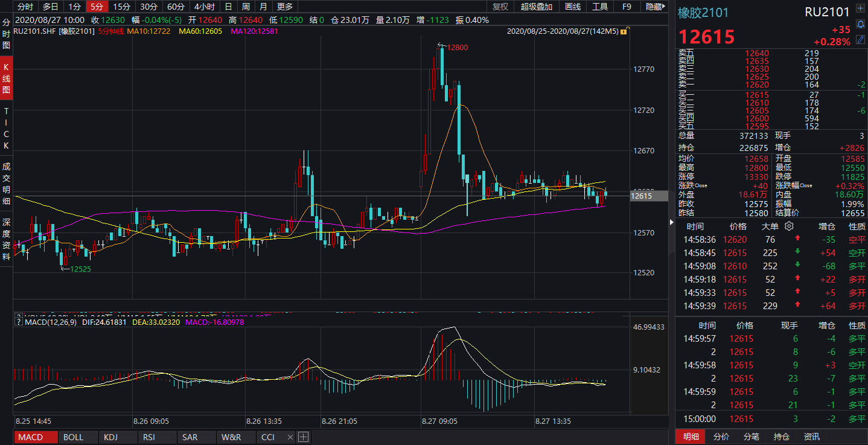Click the 橡胶2101 contract name
Screen dimensions: 868x445
[704, 13]
